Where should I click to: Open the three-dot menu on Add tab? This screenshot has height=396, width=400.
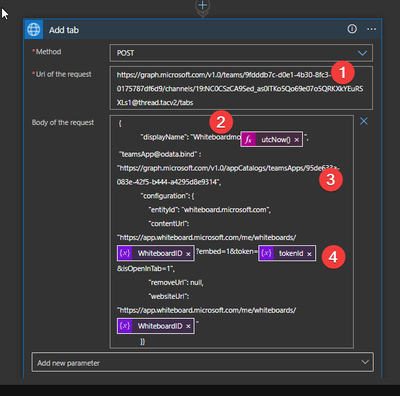click(x=371, y=29)
